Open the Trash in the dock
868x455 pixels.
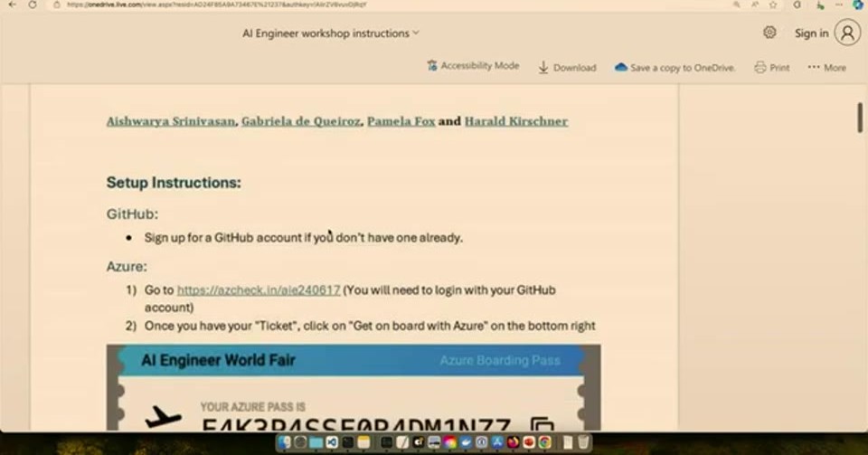583,442
